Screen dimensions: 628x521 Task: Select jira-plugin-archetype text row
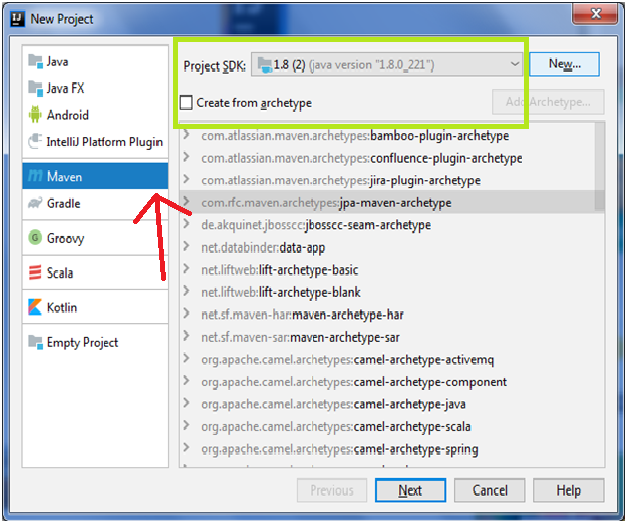pos(341,181)
